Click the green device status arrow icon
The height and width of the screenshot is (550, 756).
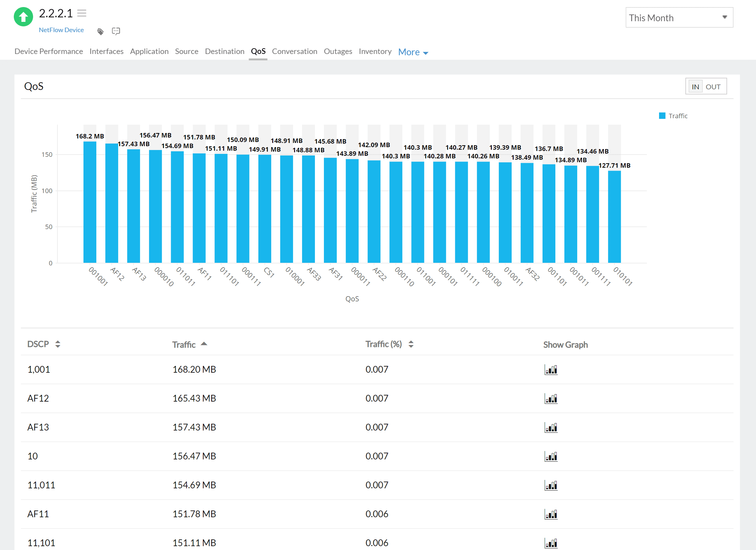pos(23,17)
